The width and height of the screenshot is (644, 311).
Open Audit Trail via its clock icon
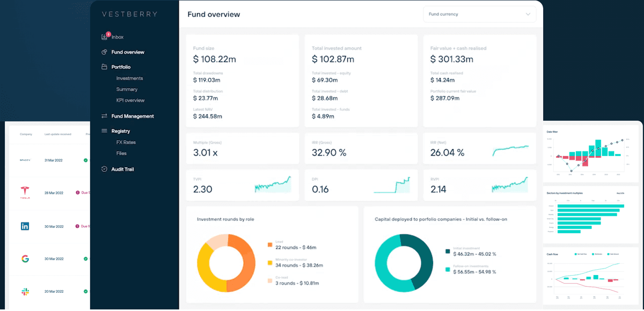click(x=104, y=169)
